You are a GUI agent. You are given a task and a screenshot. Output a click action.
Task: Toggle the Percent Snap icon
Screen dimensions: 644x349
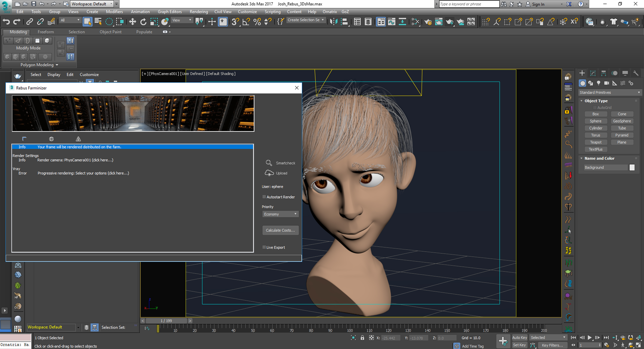tap(257, 22)
